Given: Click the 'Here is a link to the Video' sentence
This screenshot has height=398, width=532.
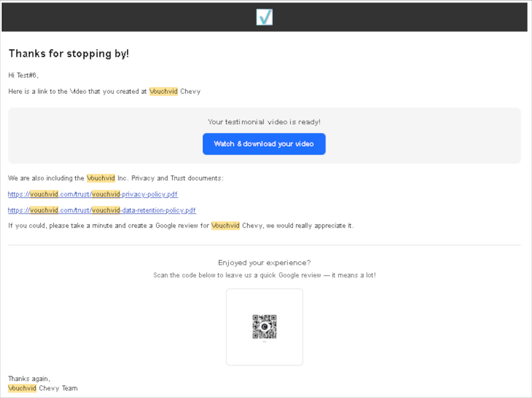Looking at the screenshot, I should (105, 91).
